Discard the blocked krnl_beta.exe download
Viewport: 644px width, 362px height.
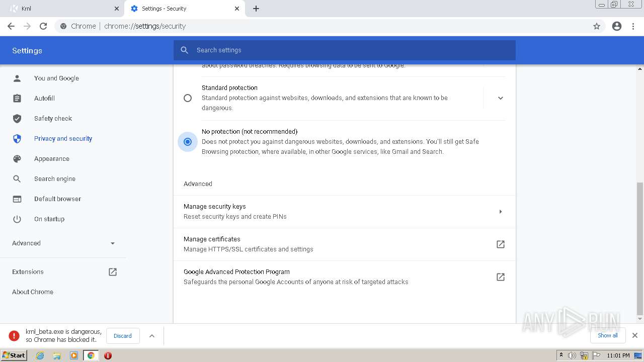pyautogui.click(x=123, y=336)
